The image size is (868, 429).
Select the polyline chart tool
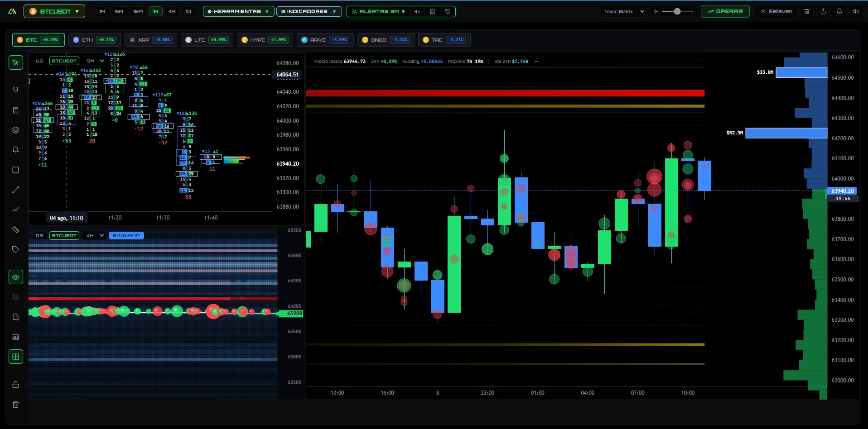click(16, 210)
